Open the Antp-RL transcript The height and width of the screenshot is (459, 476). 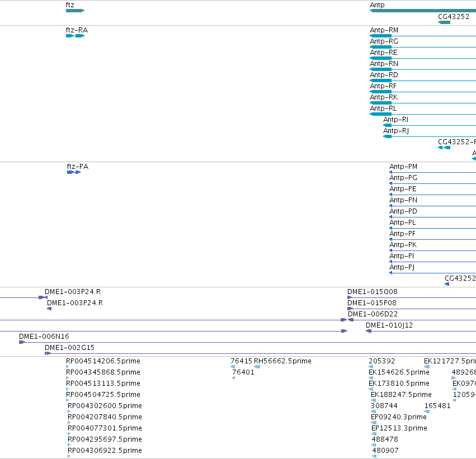[x=383, y=108]
